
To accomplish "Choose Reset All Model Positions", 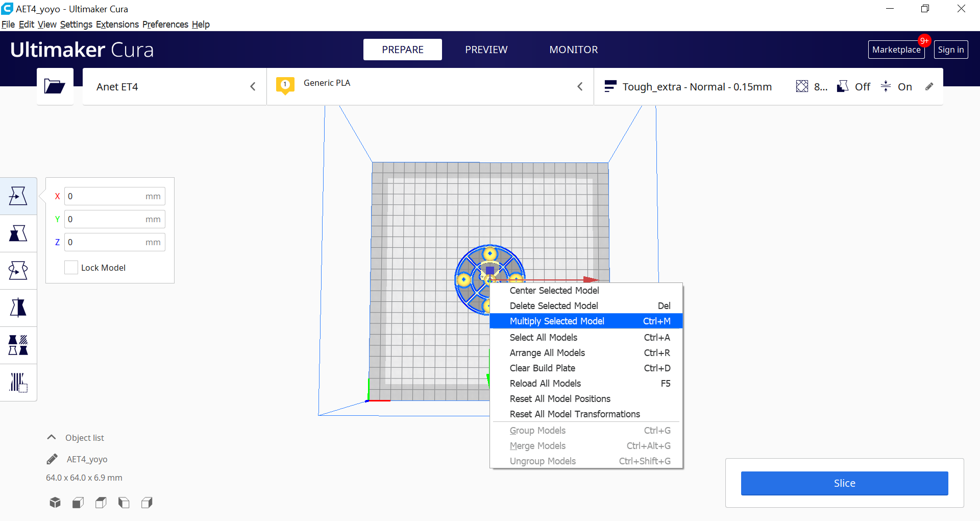I will [586, 398].
